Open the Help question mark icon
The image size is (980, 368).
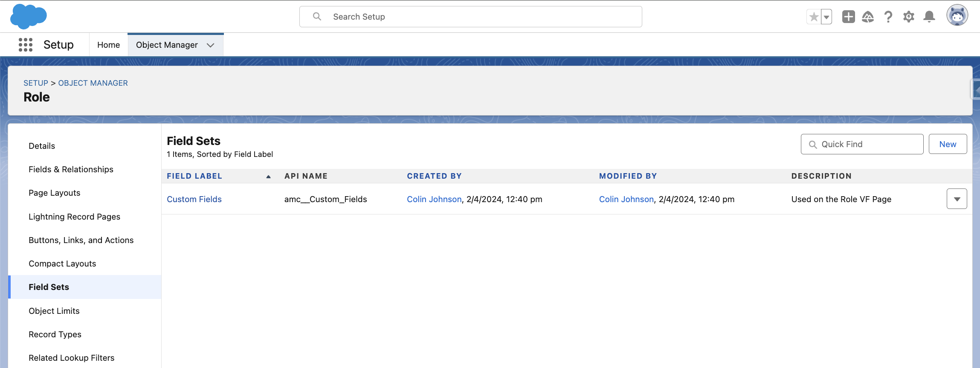(888, 17)
